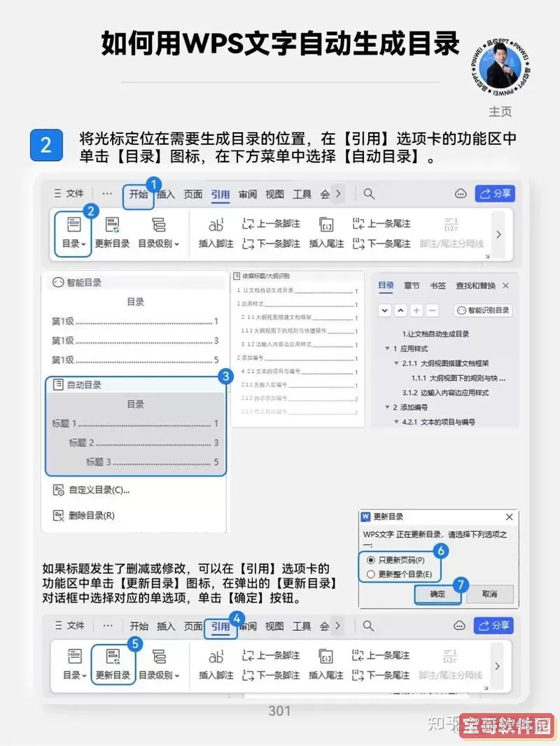Click 上一条脚注 in the upper ribbon
The height and width of the screenshot is (746, 560).
tap(271, 224)
